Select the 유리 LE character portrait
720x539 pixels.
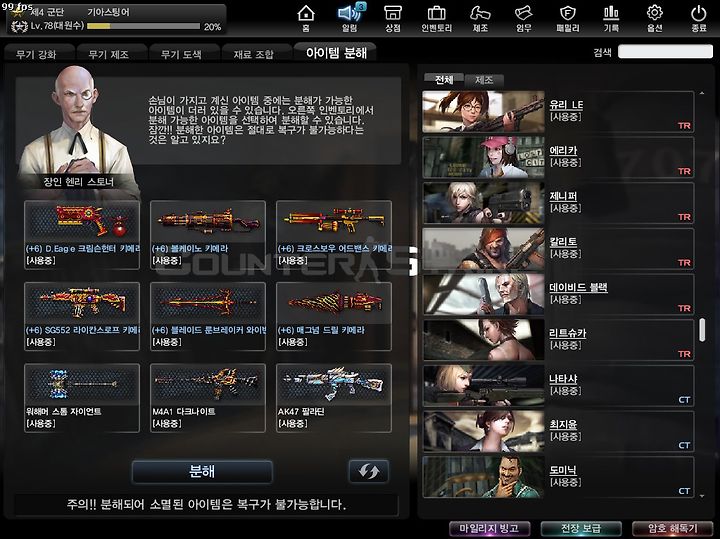point(483,112)
